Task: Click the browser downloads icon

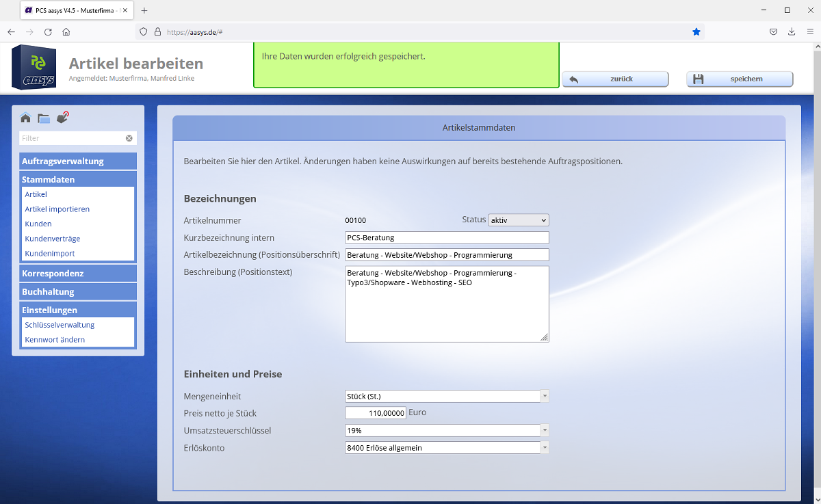Action: pos(792,31)
